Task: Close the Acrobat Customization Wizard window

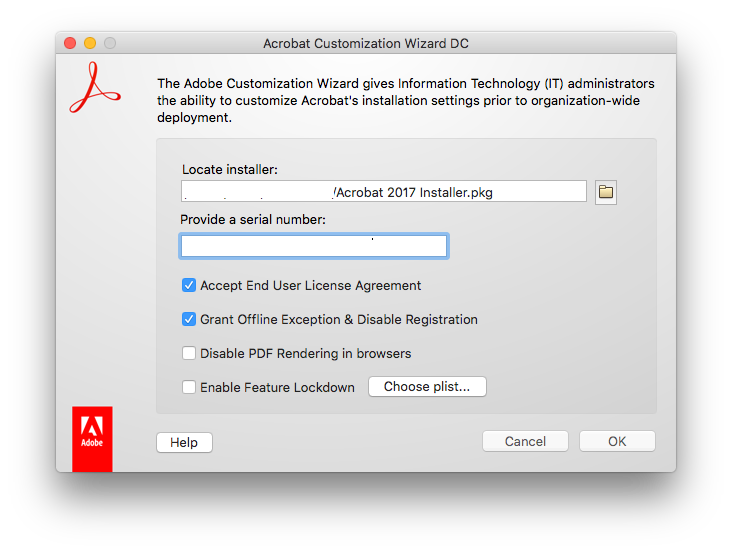Action: pyautogui.click(x=70, y=43)
